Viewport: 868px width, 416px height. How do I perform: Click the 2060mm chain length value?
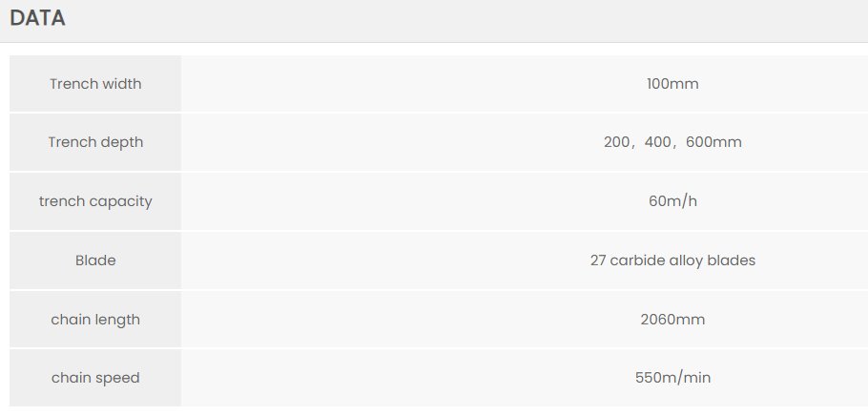(x=672, y=320)
